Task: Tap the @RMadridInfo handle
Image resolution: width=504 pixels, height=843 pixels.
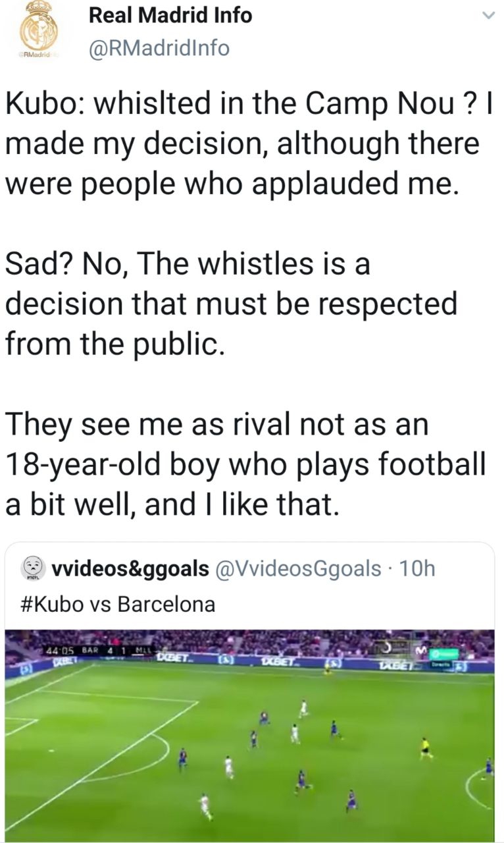Action: pos(159,47)
